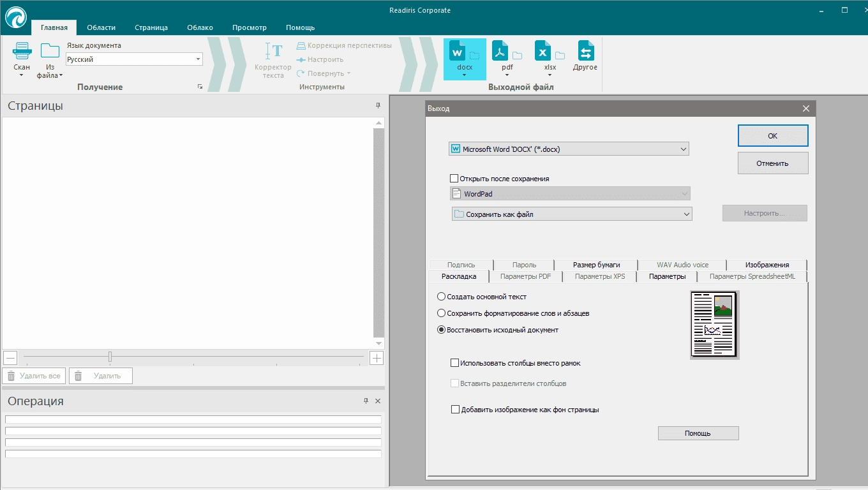Switch to the Облако tab
Viewport: 868px width, 490px height.
[200, 27]
